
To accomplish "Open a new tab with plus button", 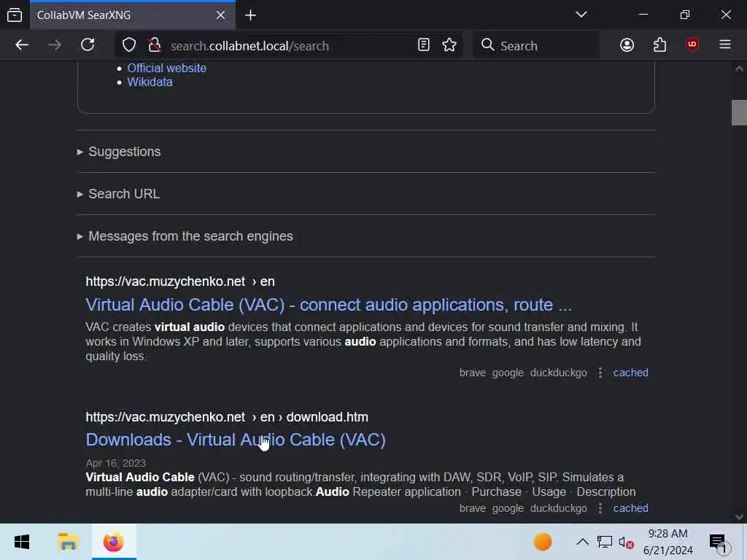I will pos(251,15).
